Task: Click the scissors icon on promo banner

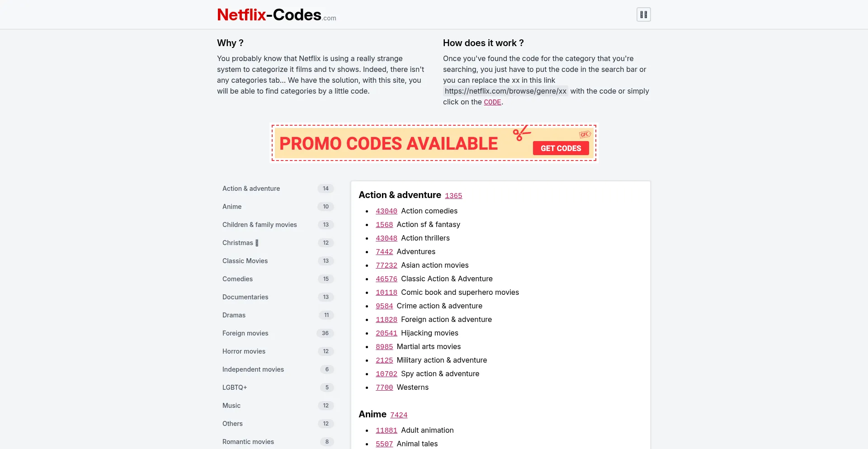Action: pos(521,133)
